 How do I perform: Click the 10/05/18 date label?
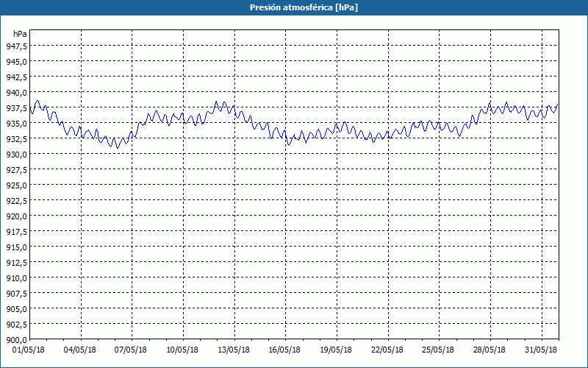click(182, 350)
